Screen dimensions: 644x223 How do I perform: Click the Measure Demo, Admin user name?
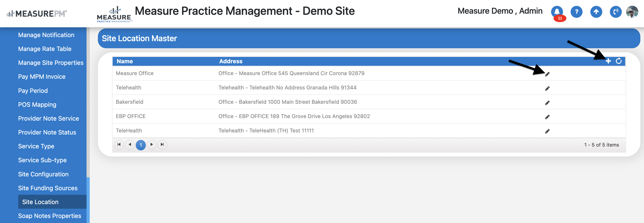click(x=500, y=11)
